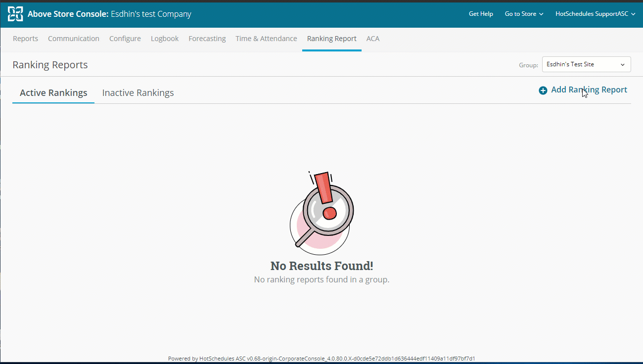Screen dimensions: 643x364
Task: Select the Ranking Report menu item
Action: pos(332,39)
